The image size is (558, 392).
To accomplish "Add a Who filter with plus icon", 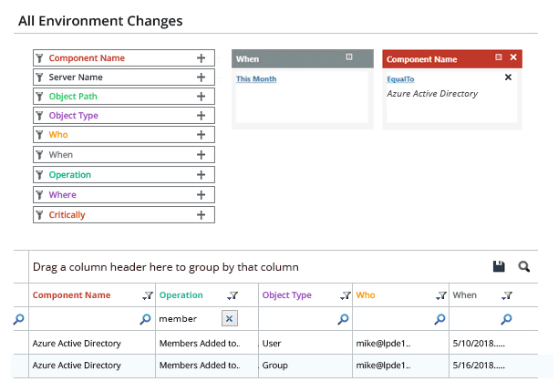I will (x=201, y=135).
